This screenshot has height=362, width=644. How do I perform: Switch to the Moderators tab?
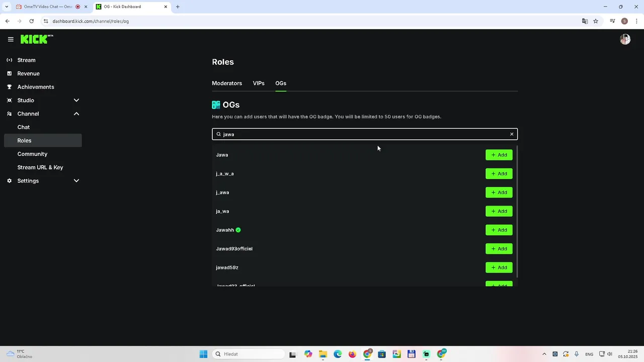(x=227, y=83)
